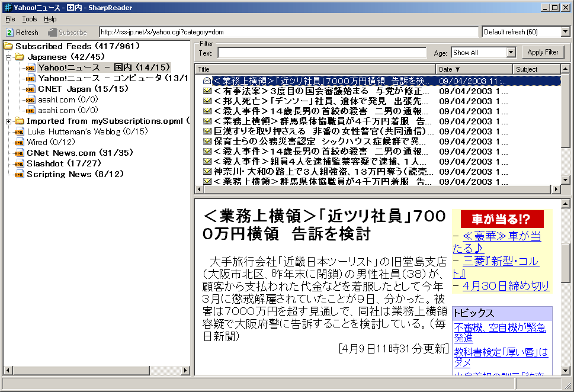Click the Apply Filter button
This screenshot has height=392, width=574.
[x=543, y=52]
